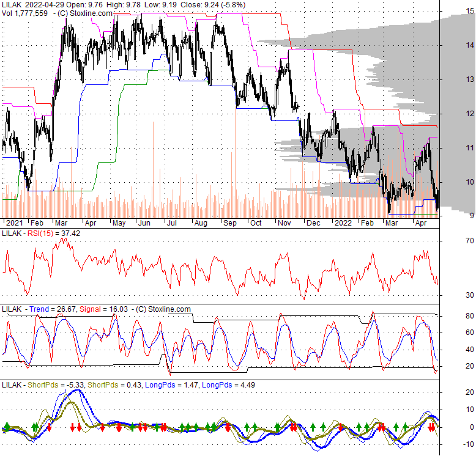This screenshot has height=456, width=476.
Task: Click the Trend axis label 80
Action: pyautogui.click(x=470, y=316)
